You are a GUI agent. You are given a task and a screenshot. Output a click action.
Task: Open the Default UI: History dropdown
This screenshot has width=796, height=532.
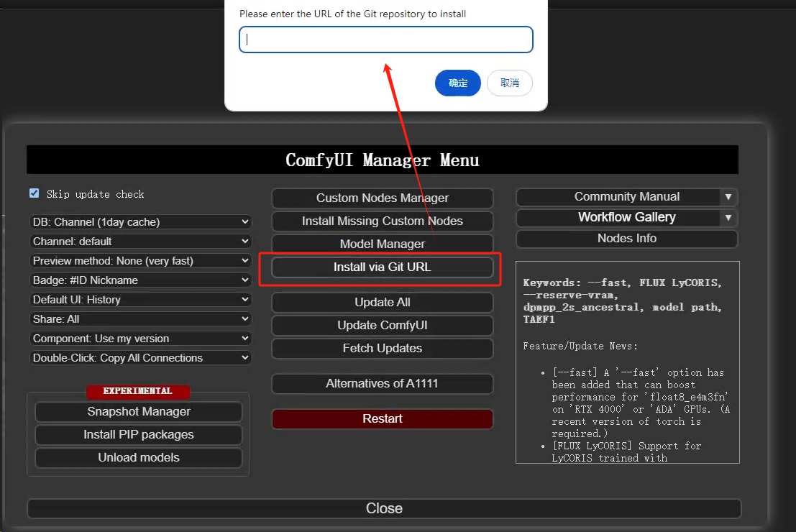point(141,300)
